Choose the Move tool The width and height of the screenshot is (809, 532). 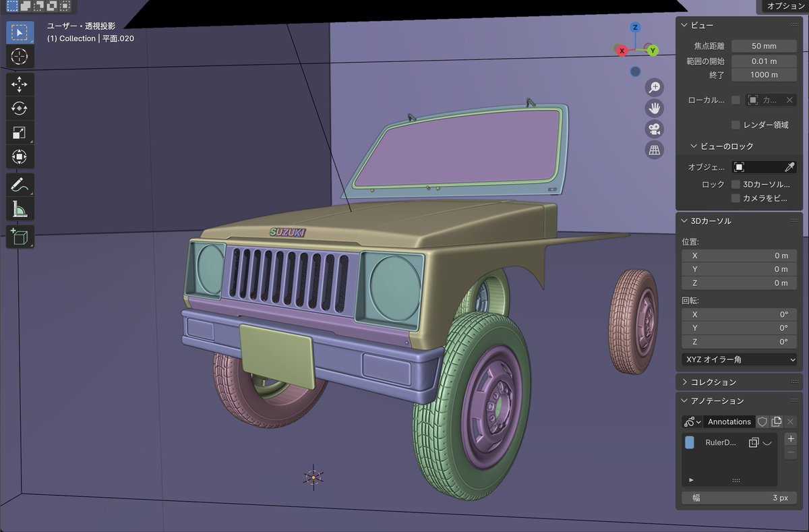point(20,84)
